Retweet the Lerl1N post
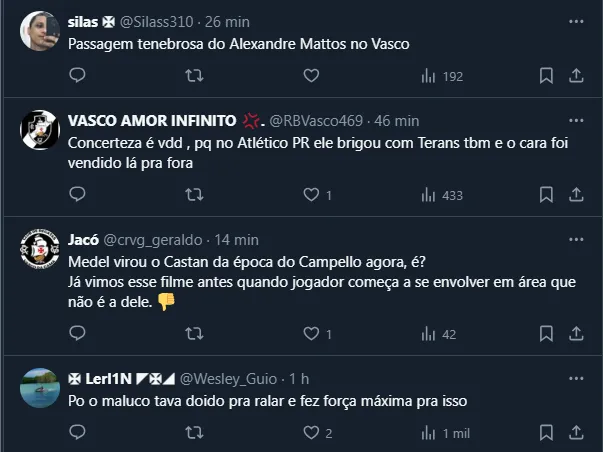 pyautogui.click(x=195, y=433)
